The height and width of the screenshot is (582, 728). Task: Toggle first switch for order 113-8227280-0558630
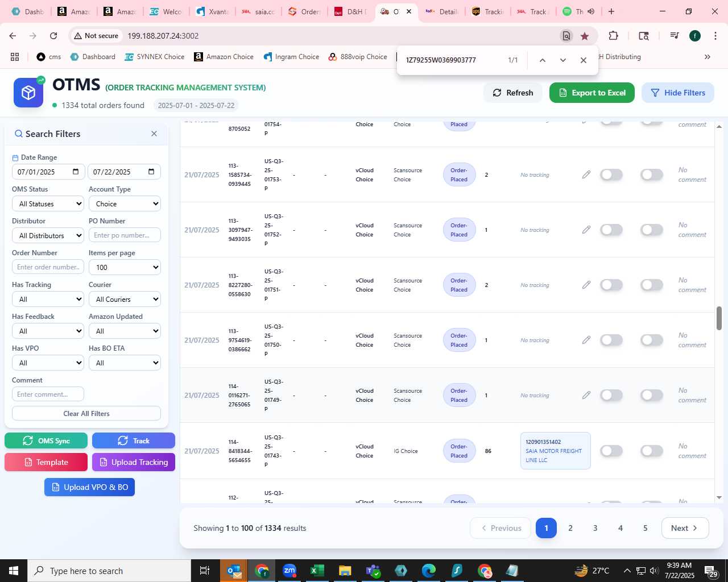click(x=611, y=285)
